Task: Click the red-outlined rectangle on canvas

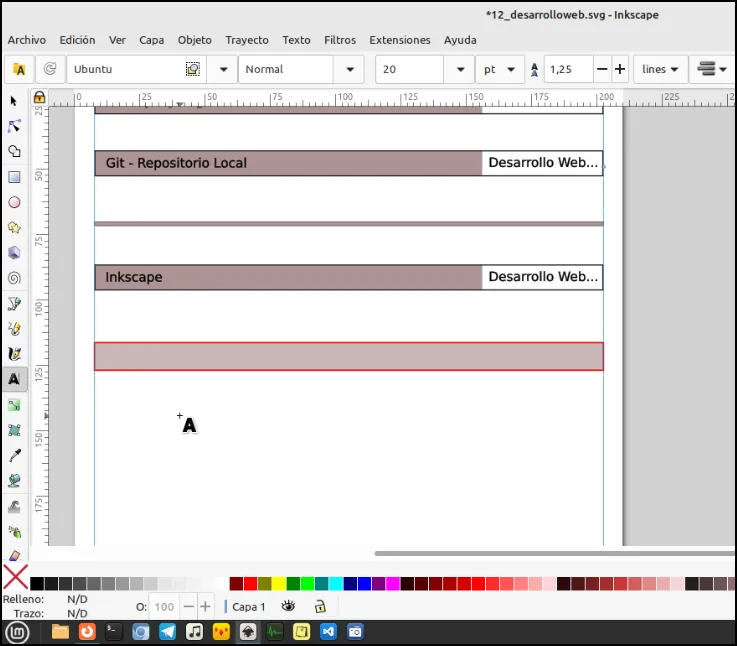Action: tap(349, 356)
